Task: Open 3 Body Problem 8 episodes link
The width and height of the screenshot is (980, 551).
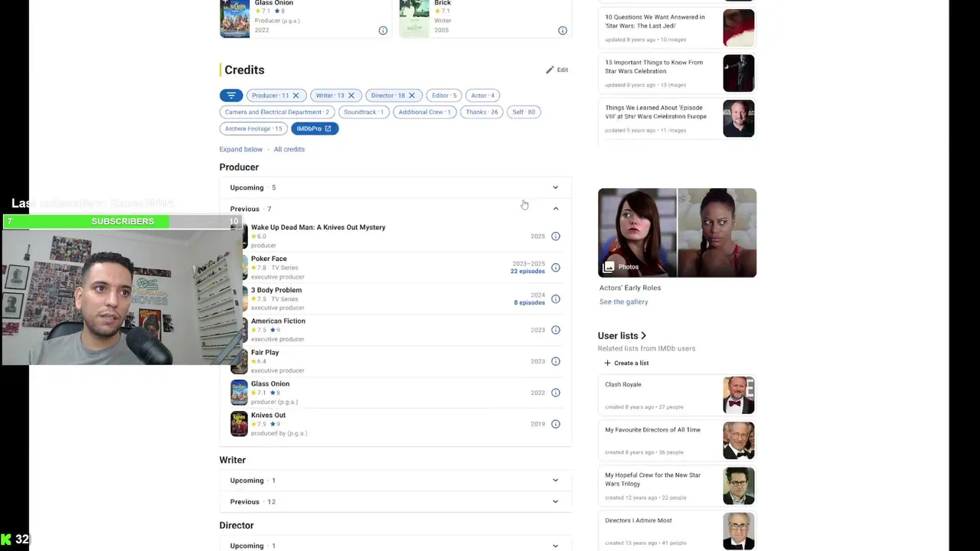Action: [529, 302]
